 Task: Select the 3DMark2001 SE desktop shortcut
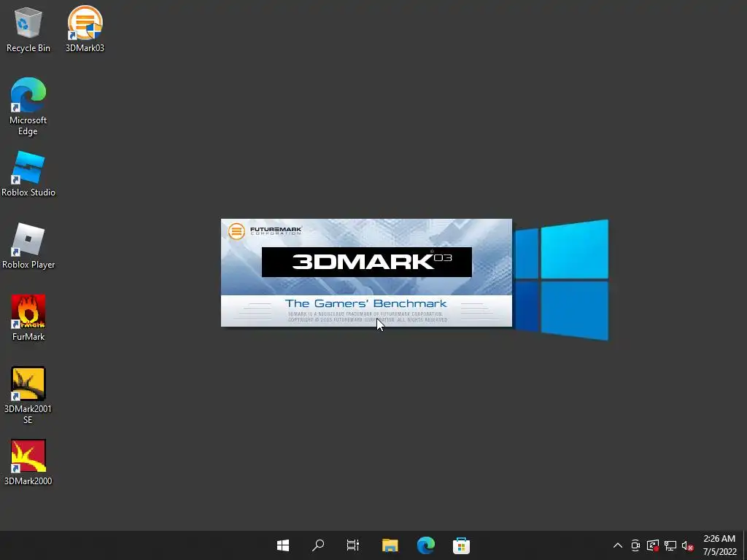point(28,396)
